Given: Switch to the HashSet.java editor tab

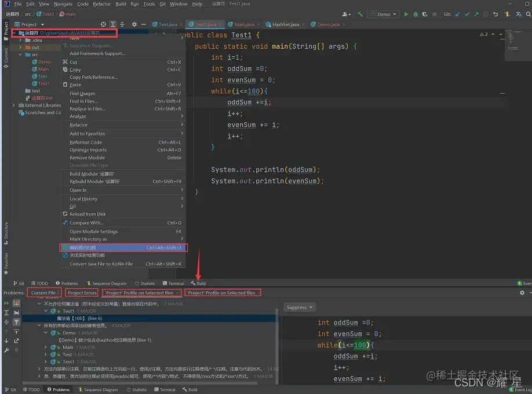Looking at the screenshot, I should tap(286, 24).
